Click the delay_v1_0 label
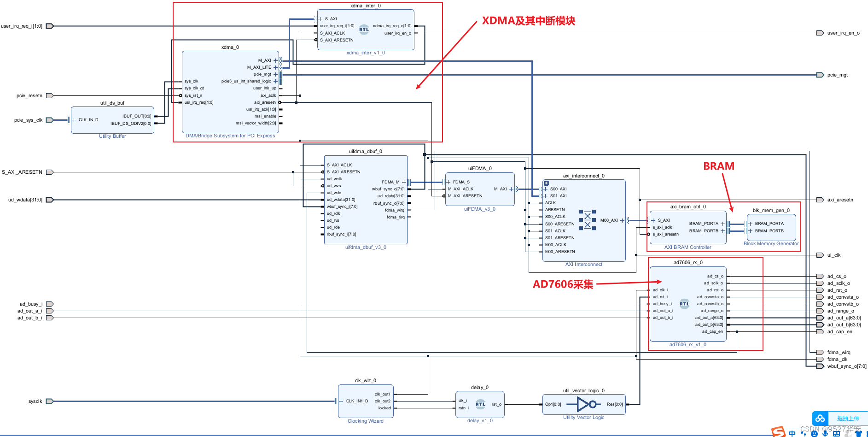The image size is (868, 437). click(x=480, y=421)
